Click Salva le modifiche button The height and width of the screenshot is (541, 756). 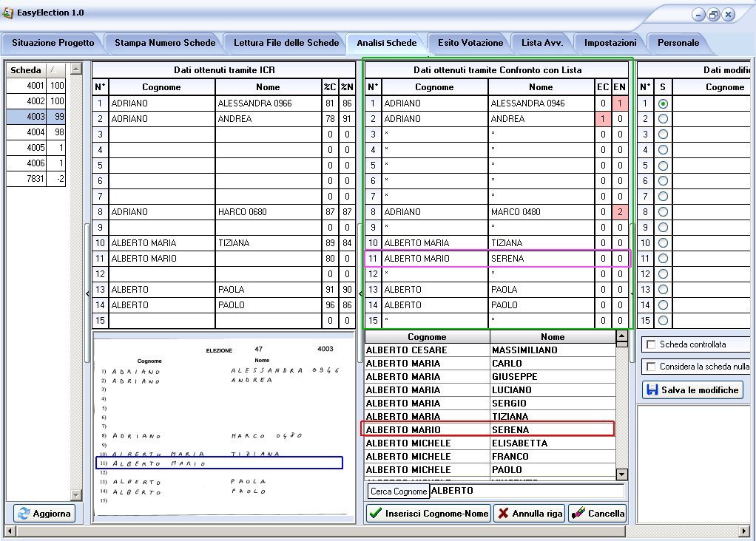tap(692, 389)
